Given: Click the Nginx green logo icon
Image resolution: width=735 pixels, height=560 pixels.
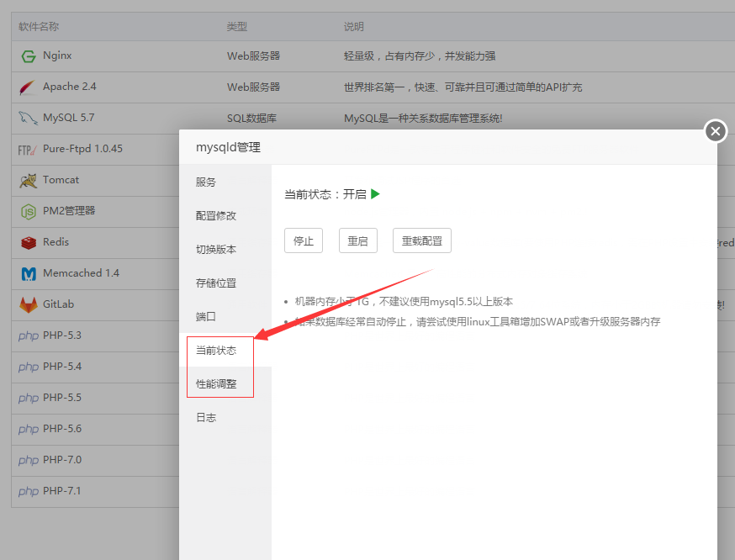Looking at the screenshot, I should [29, 56].
